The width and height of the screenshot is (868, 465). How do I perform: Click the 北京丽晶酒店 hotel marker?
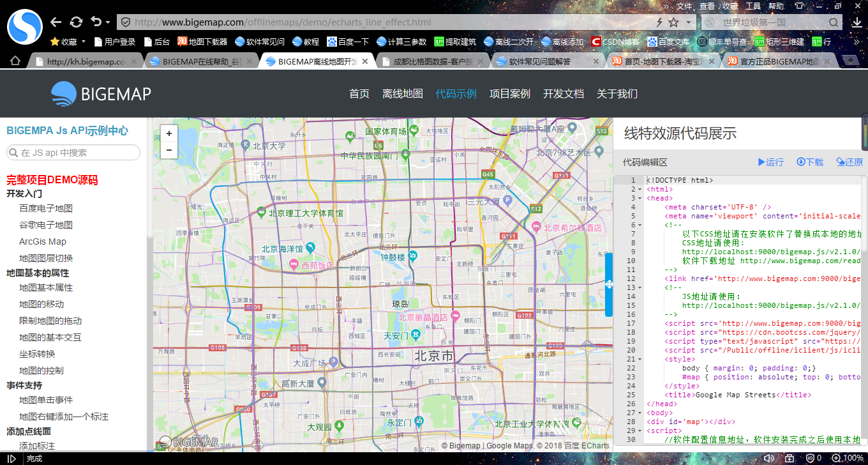coord(455,316)
